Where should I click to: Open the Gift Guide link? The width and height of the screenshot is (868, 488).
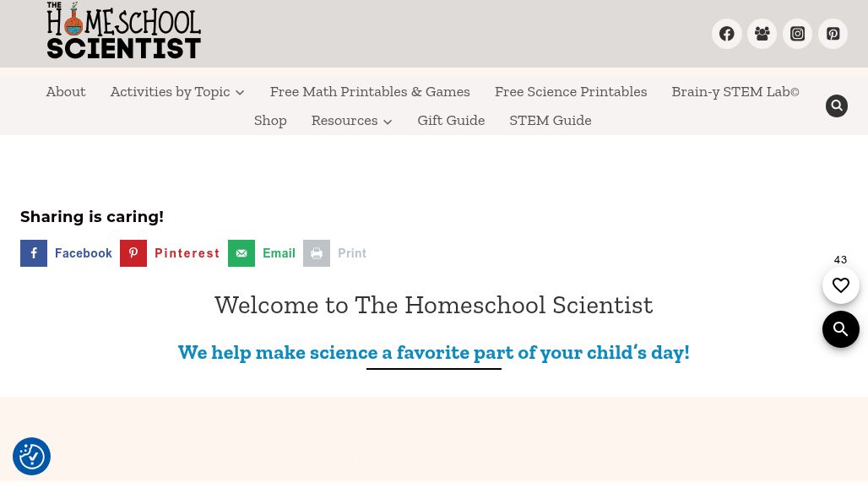[451, 120]
